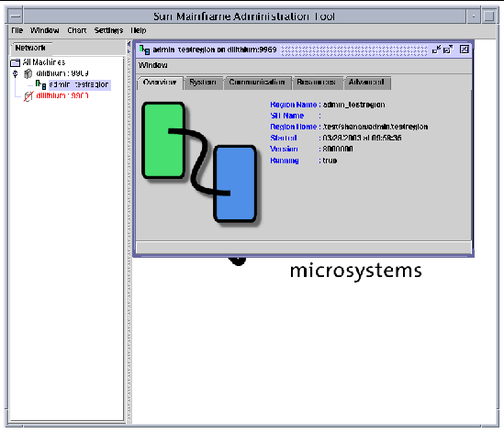Open the File menu
This screenshot has width=504, height=433.
[x=17, y=30]
